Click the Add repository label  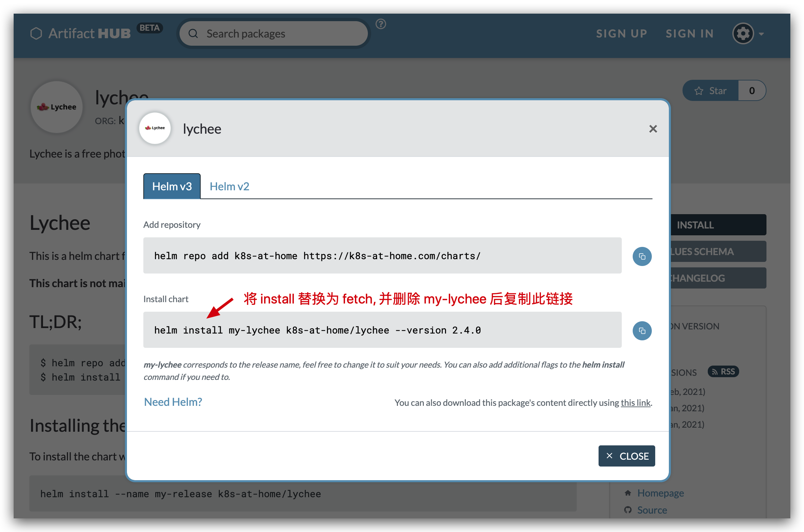(x=172, y=225)
